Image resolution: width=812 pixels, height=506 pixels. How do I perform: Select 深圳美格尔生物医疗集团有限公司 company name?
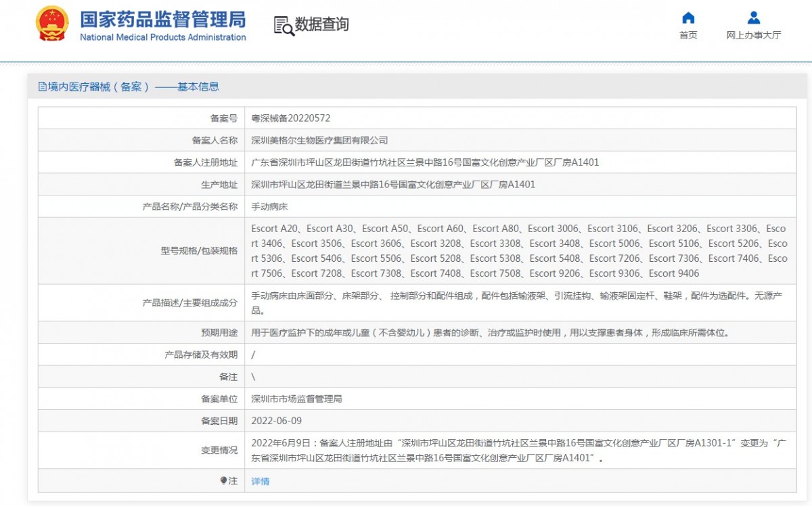[319, 141]
